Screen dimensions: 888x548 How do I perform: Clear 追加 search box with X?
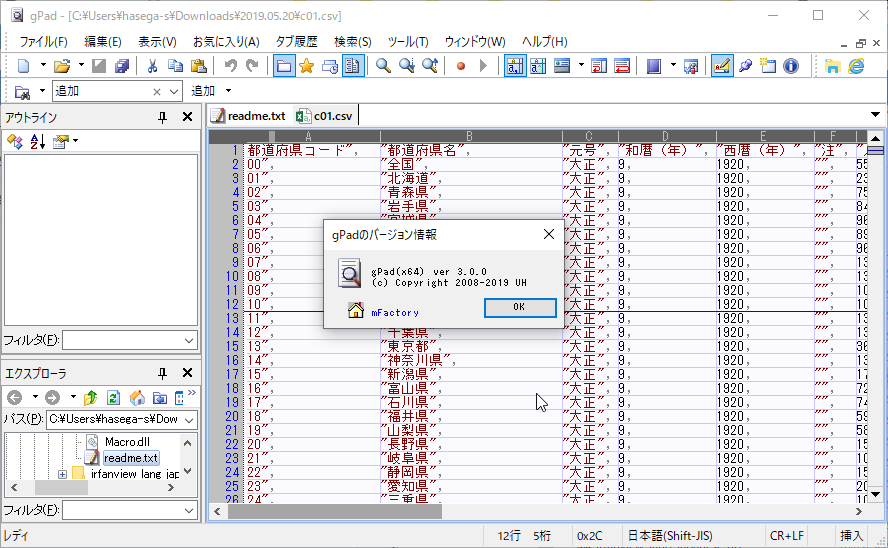tap(157, 92)
